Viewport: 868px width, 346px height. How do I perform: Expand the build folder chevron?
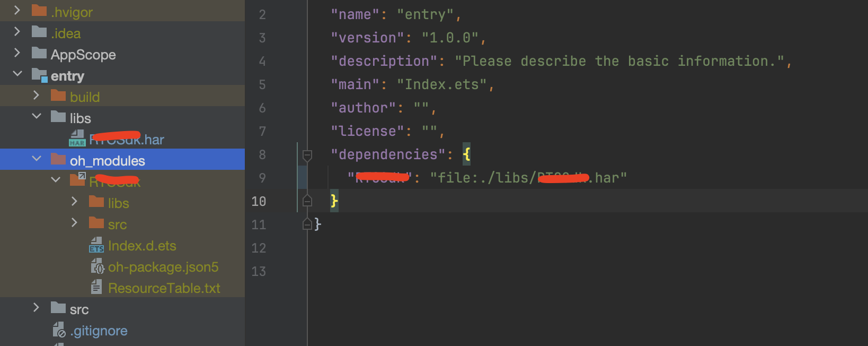[x=36, y=95]
